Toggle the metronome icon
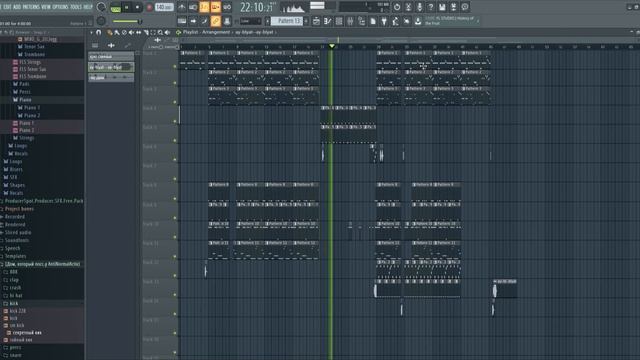This screenshot has width=640, height=360. pyautogui.click(x=182, y=7)
